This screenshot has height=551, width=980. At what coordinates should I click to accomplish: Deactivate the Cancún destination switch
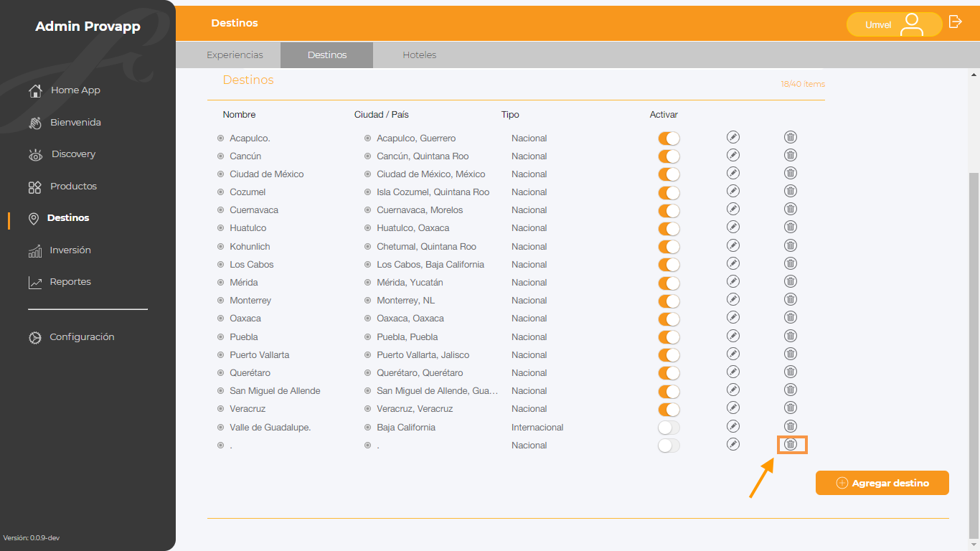(669, 156)
